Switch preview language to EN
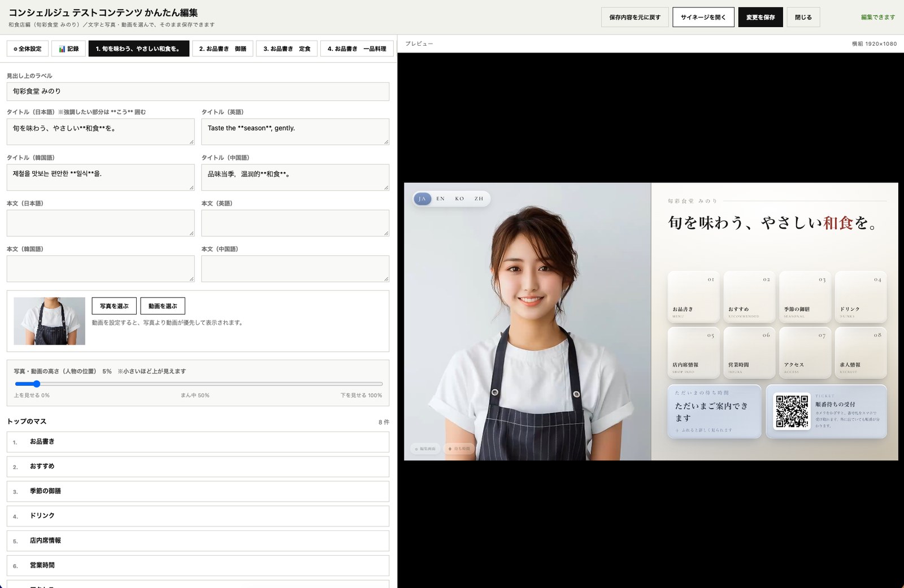This screenshot has height=588, width=904. pyautogui.click(x=441, y=199)
